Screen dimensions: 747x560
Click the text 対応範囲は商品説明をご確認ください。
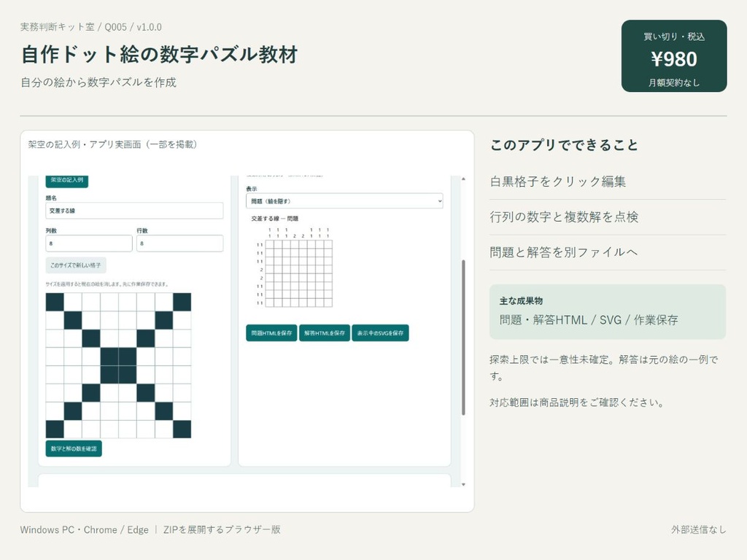point(577,402)
